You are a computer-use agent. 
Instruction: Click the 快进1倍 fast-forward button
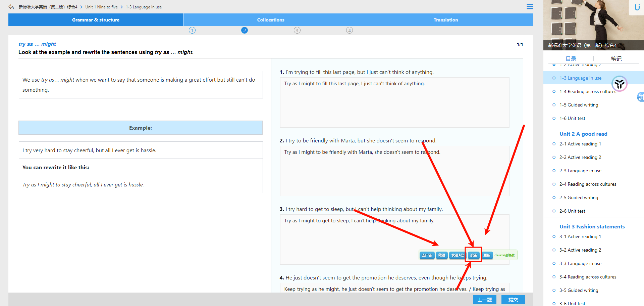click(x=457, y=255)
